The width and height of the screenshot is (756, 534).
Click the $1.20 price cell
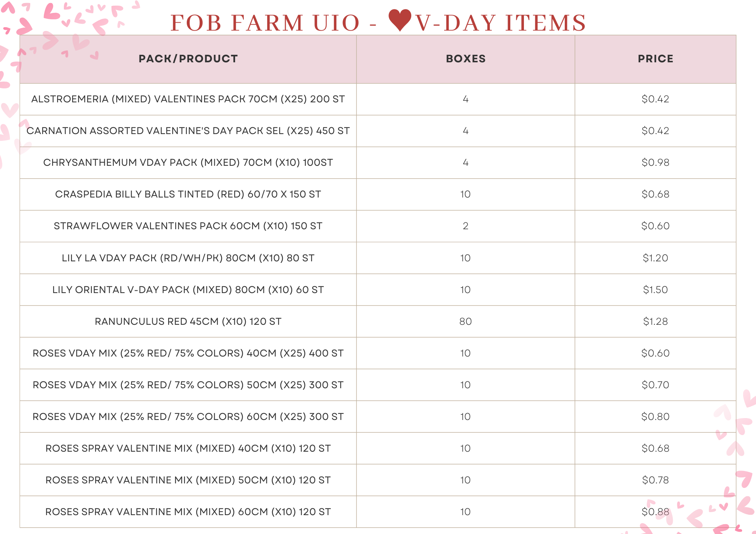pyautogui.click(x=655, y=258)
